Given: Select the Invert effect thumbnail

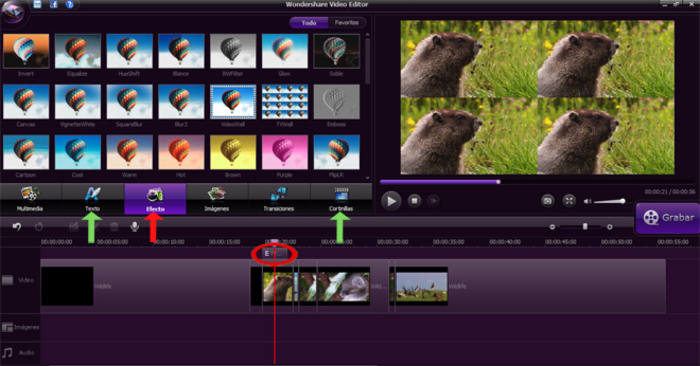Looking at the screenshot, I should [x=26, y=51].
